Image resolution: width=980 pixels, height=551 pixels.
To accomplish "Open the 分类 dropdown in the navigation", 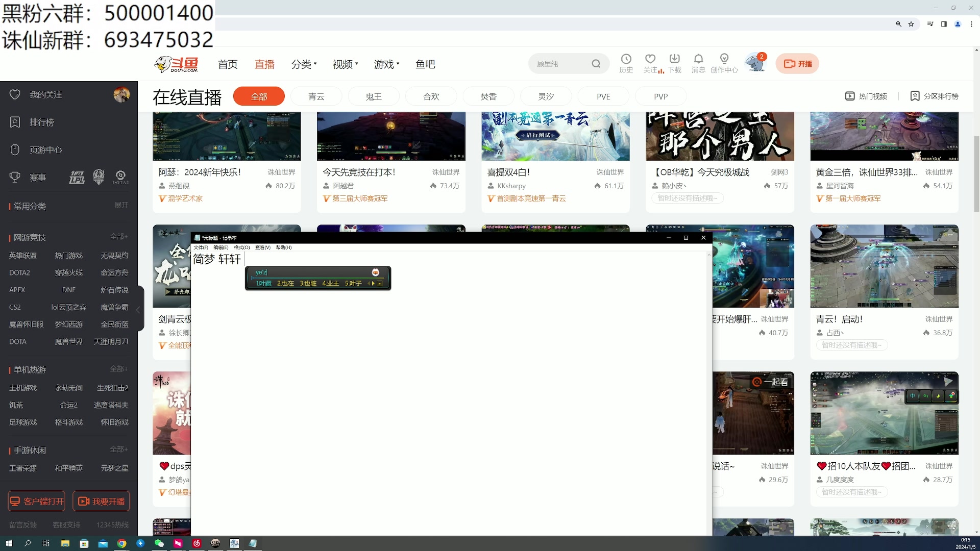I will coord(302,64).
